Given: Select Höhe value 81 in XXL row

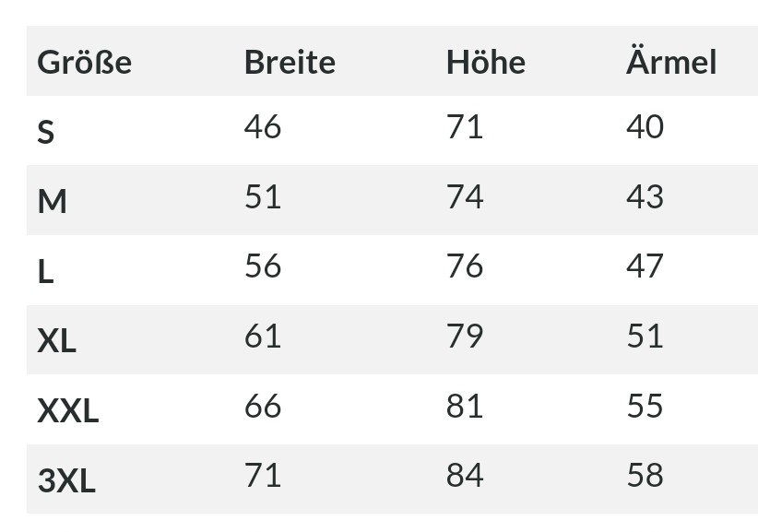Looking at the screenshot, I should (465, 406).
